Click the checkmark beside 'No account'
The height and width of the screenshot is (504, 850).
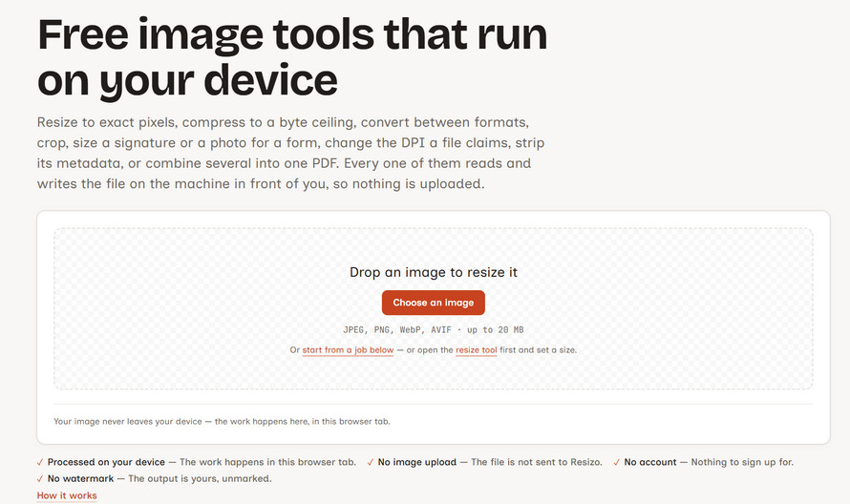[617, 462]
